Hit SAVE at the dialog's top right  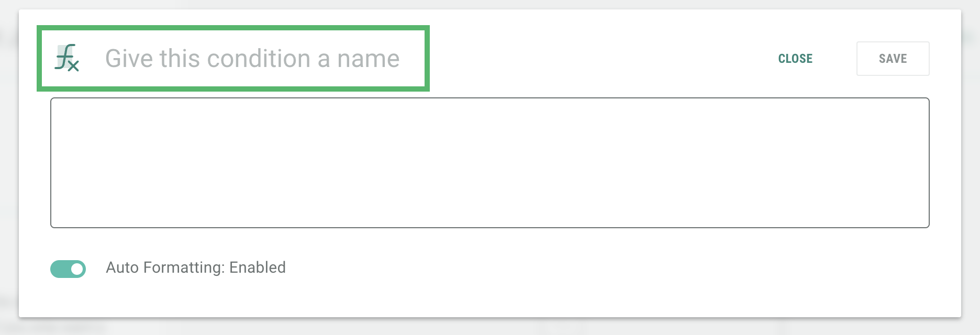pyautogui.click(x=893, y=59)
